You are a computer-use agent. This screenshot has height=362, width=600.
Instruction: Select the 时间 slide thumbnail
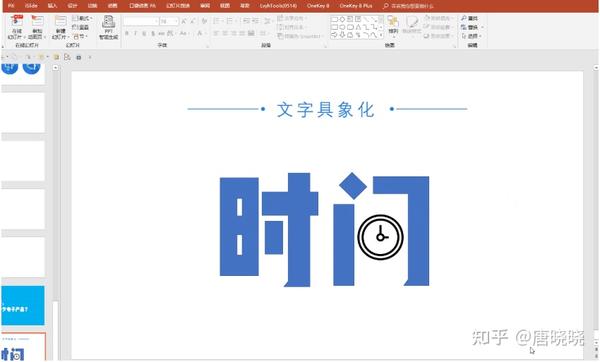[x=23, y=347]
